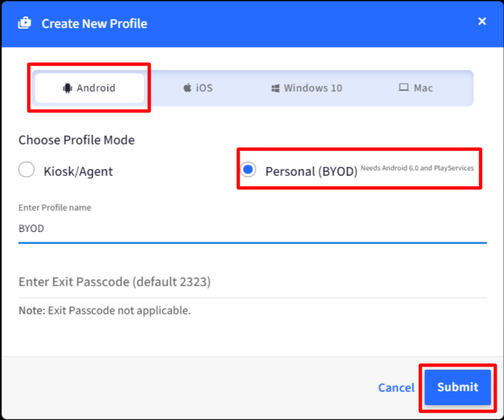Image resolution: width=504 pixels, height=420 pixels.
Task: Click the briefcase icon in dialog header
Action: [x=24, y=23]
